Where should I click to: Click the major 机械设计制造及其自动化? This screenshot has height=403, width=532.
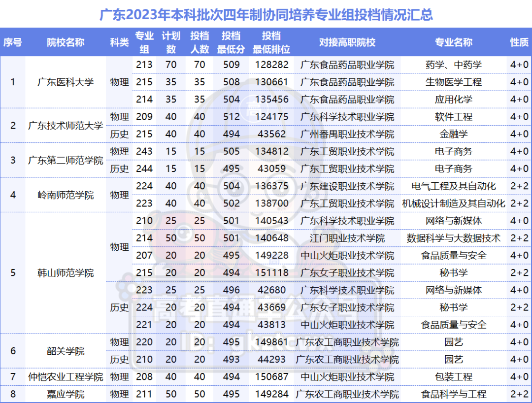pos(454,203)
